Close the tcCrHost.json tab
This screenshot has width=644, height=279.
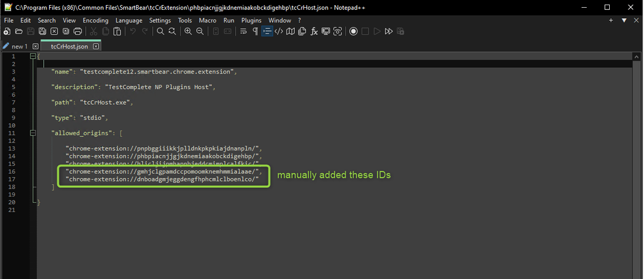coord(96,46)
